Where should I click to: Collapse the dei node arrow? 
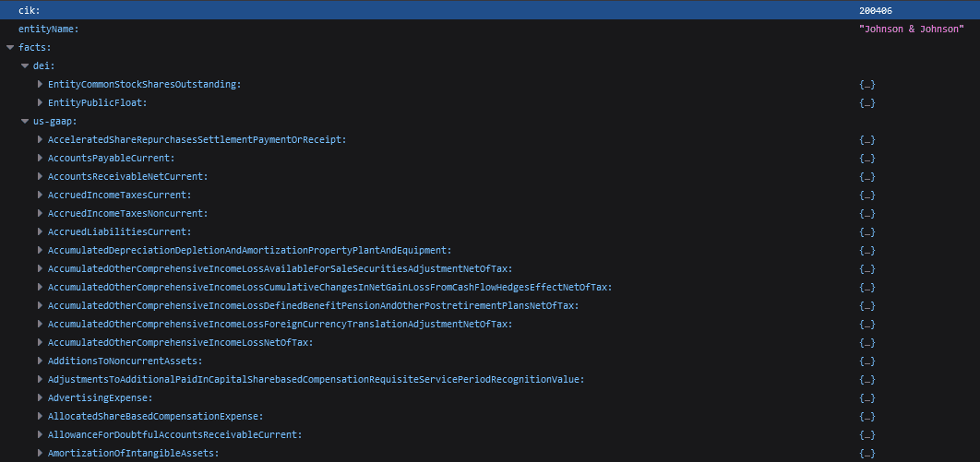[25, 65]
